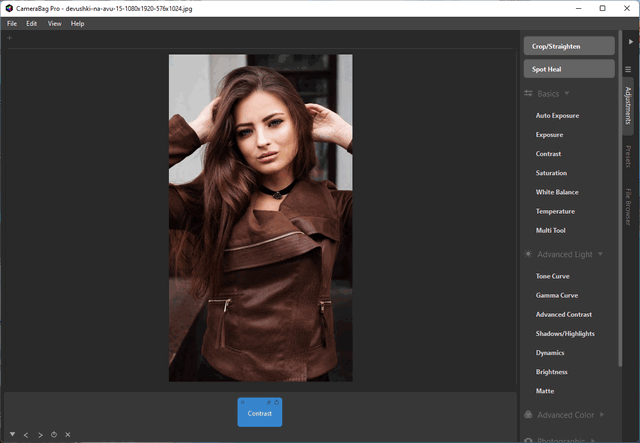Click the X icon in bottom tray

click(68, 435)
